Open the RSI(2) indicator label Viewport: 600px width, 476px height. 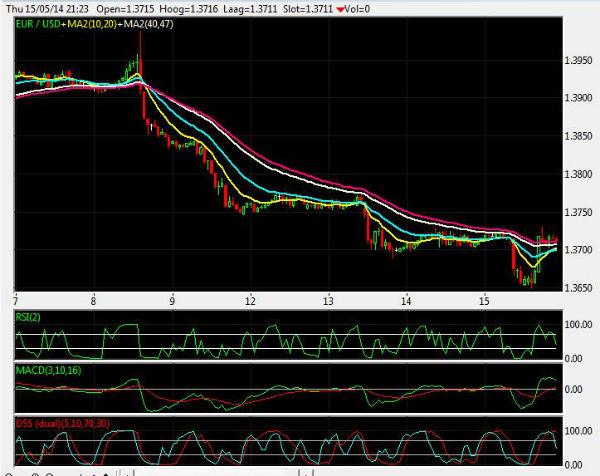tap(28, 317)
